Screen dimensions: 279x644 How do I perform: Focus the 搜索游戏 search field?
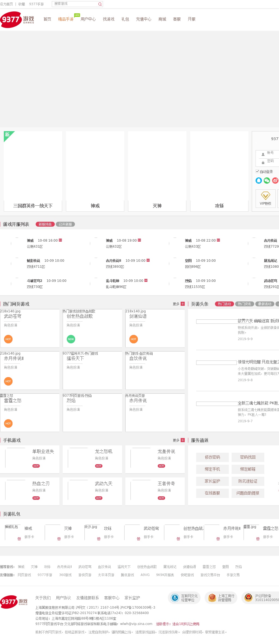[75, 4]
